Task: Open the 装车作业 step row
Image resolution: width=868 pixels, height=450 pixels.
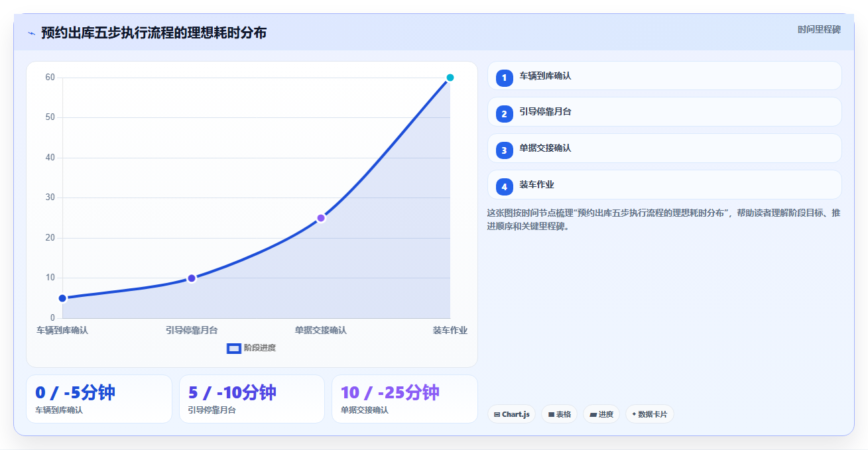Action: pos(664,185)
